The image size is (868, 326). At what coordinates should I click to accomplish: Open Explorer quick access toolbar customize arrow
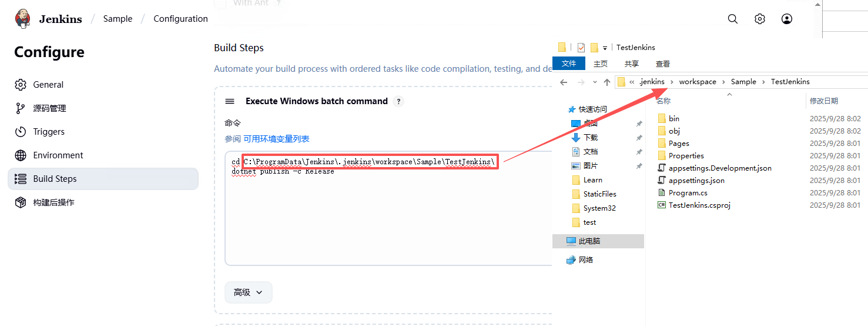(605, 48)
